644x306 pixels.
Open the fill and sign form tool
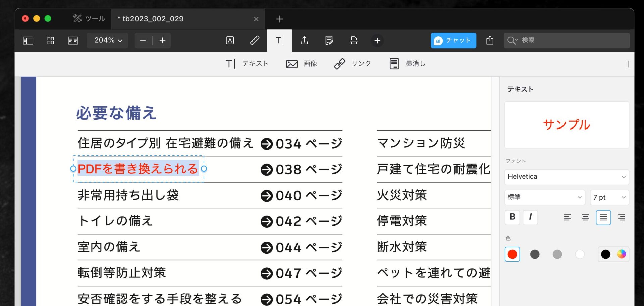point(329,41)
